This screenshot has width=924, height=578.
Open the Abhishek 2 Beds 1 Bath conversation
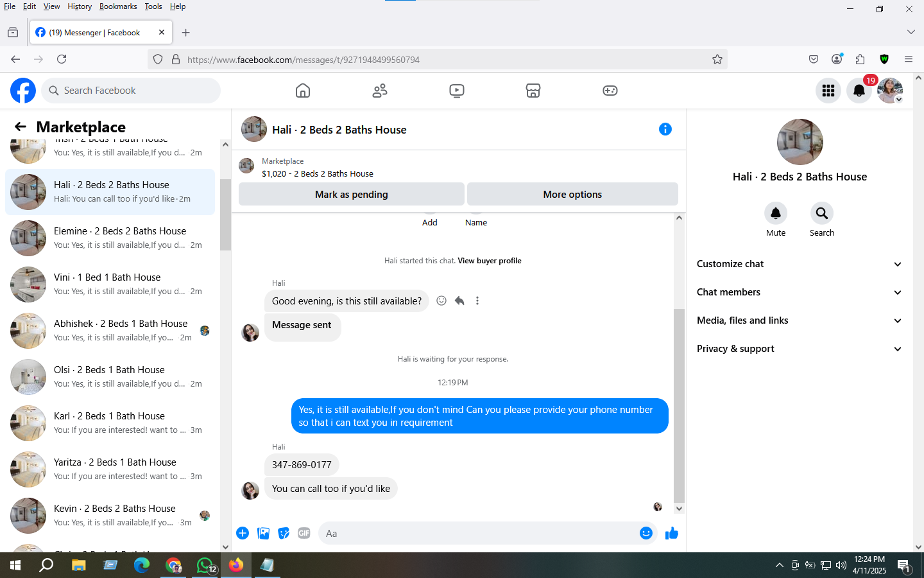point(110,331)
